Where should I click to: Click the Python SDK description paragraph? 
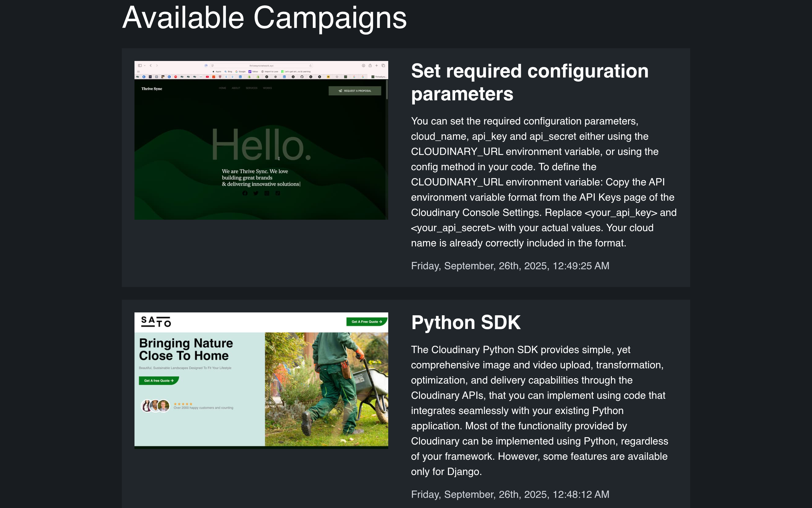click(x=540, y=411)
